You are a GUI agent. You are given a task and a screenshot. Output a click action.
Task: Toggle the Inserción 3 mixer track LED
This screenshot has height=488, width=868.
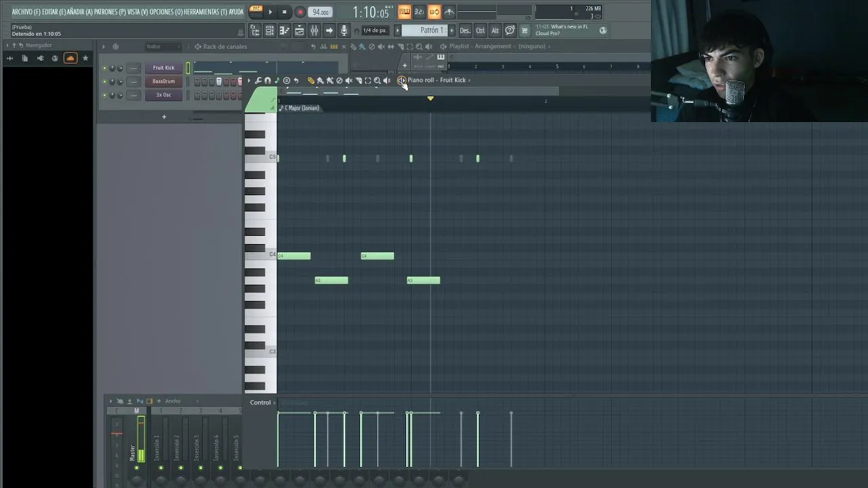[x=201, y=468]
